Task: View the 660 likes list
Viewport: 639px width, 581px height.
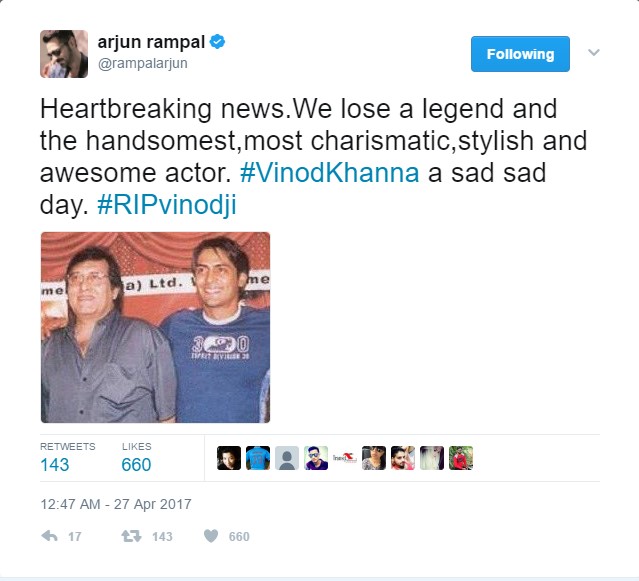Action: click(137, 458)
